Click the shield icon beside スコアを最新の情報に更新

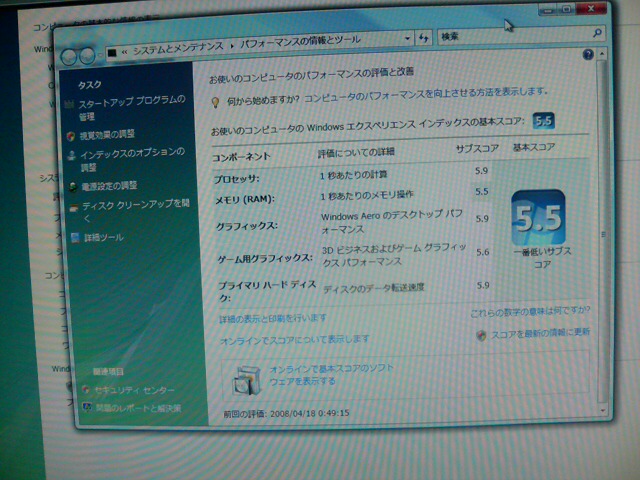(482, 336)
